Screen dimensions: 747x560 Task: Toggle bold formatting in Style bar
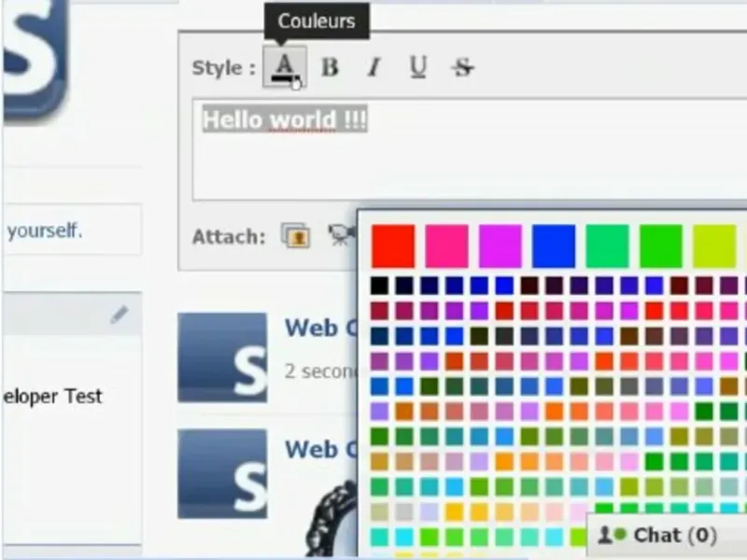tap(330, 67)
